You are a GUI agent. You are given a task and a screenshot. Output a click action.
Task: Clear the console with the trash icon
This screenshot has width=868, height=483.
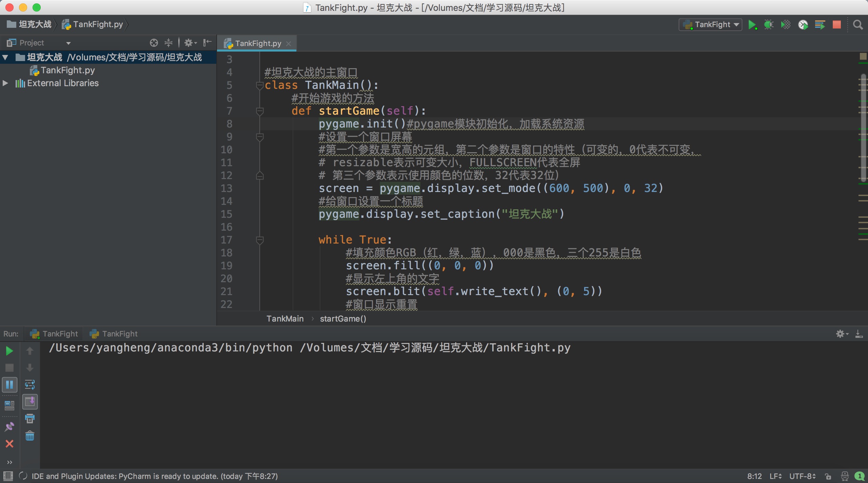pos(30,436)
